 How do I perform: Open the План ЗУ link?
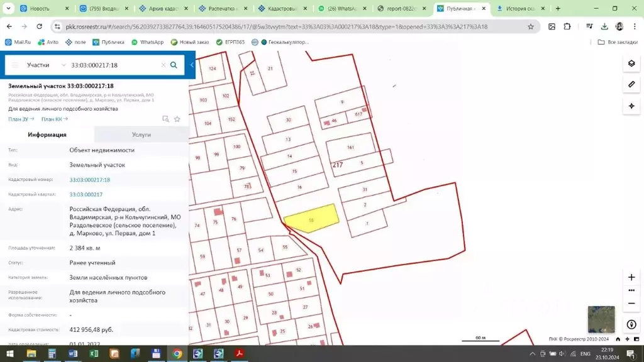[21, 119]
